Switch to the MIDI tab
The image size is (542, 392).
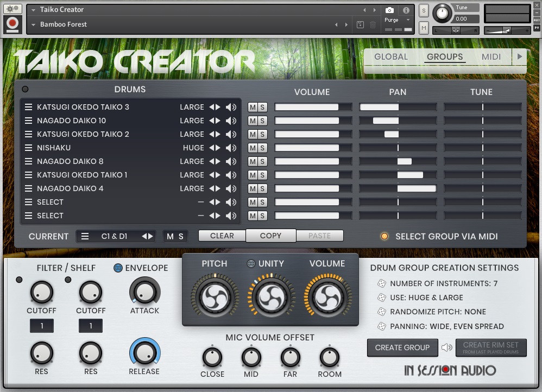coord(491,56)
